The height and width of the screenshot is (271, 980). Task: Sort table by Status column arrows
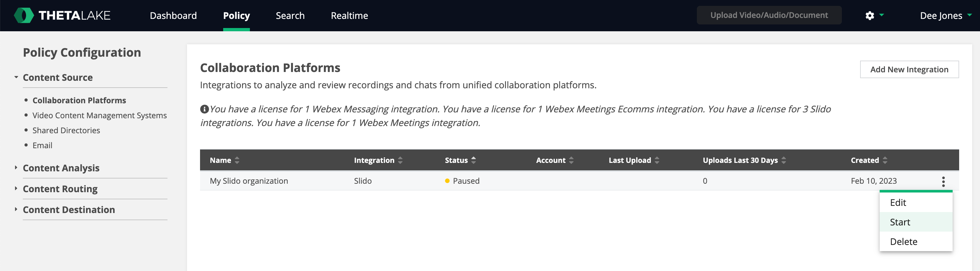point(474,160)
